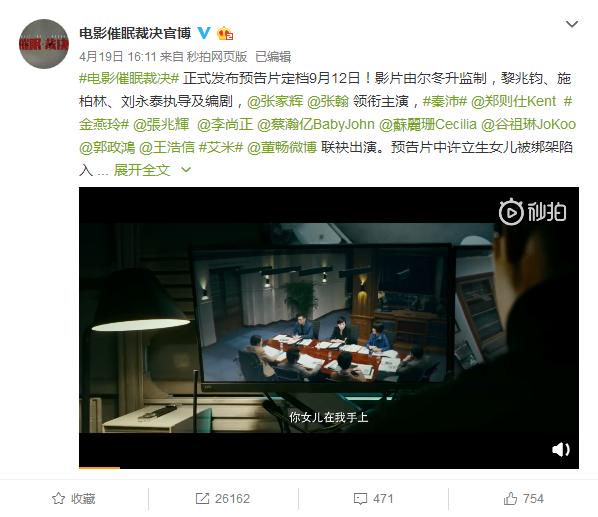Click the blue verified V badge
598x517 pixels.
tap(204, 33)
